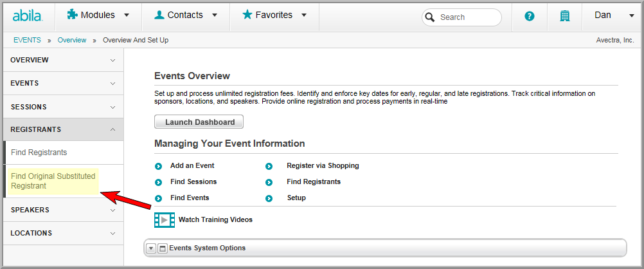The width and height of the screenshot is (644, 269).
Task: Open help via the question mark icon
Action: 530,17
